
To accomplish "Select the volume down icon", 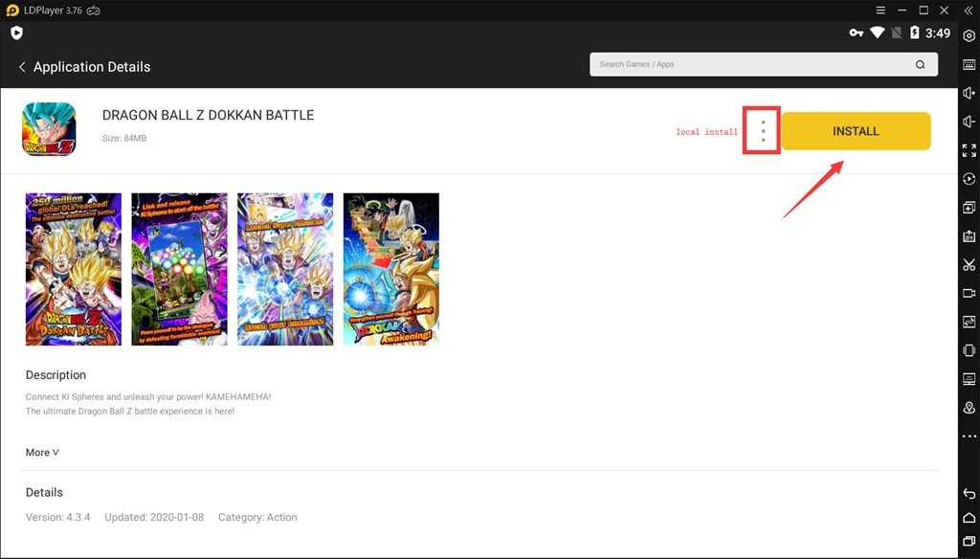I will pos(969,122).
